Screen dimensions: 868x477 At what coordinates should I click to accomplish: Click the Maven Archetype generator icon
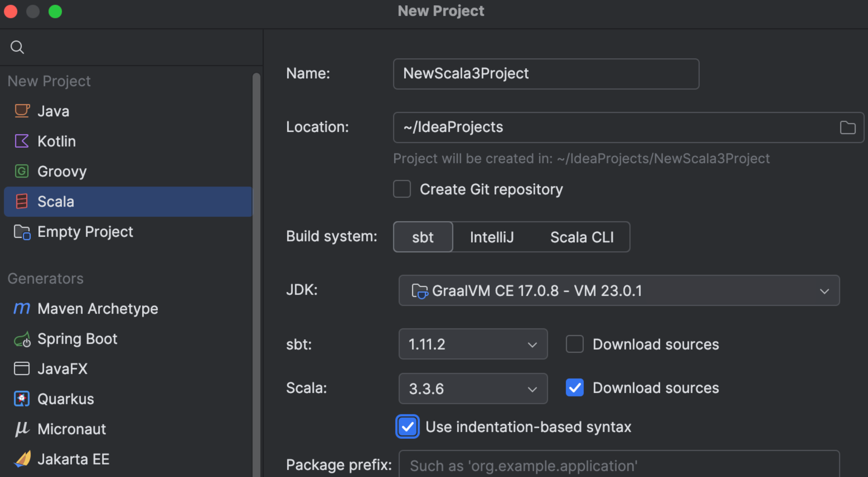pos(22,308)
